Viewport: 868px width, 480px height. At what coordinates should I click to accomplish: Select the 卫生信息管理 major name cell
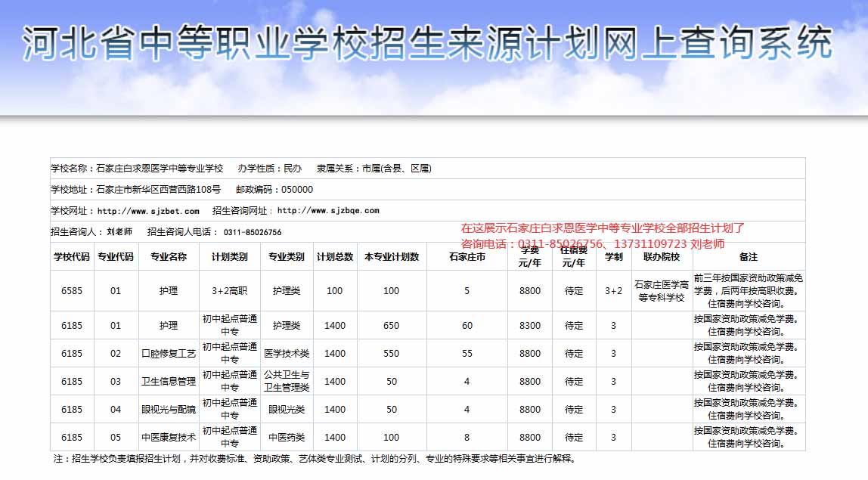[169, 382]
